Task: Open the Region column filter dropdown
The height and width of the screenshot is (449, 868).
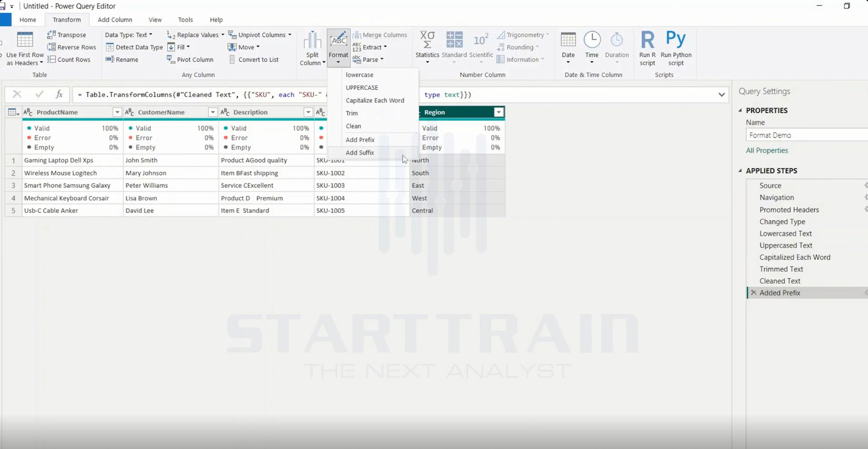Action: click(x=498, y=112)
